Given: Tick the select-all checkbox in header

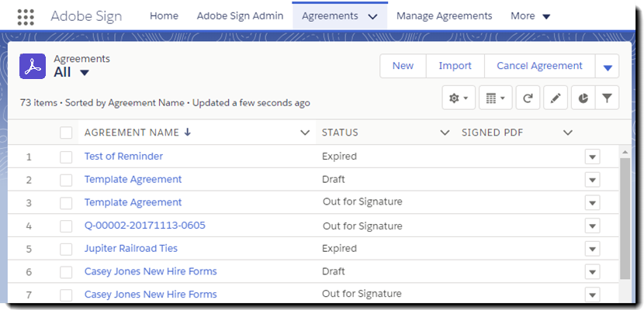Looking at the screenshot, I should point(66,133).
